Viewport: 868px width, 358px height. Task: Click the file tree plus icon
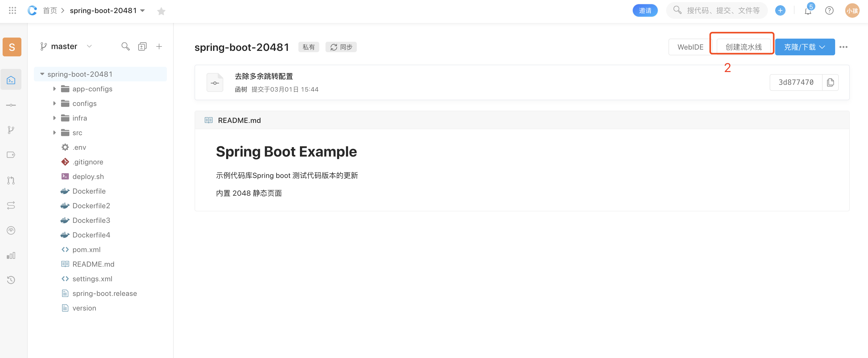(159, 46)
